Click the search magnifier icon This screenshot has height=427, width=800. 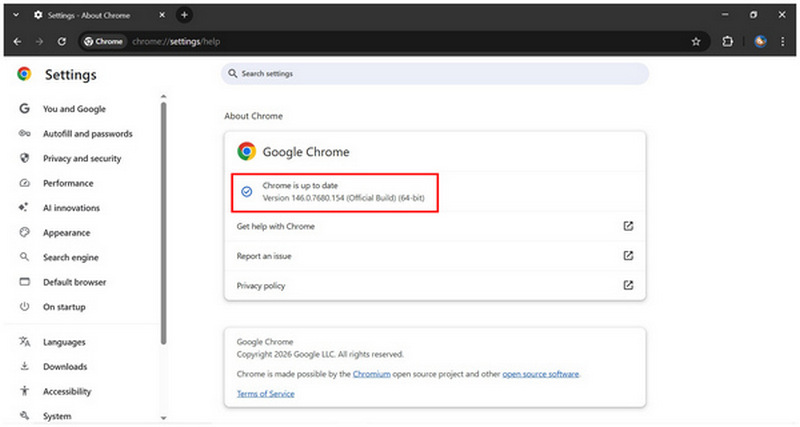[233, 73]
